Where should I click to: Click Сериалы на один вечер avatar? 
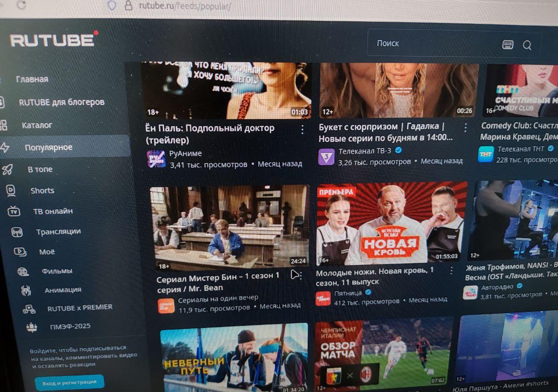[166, 306]
